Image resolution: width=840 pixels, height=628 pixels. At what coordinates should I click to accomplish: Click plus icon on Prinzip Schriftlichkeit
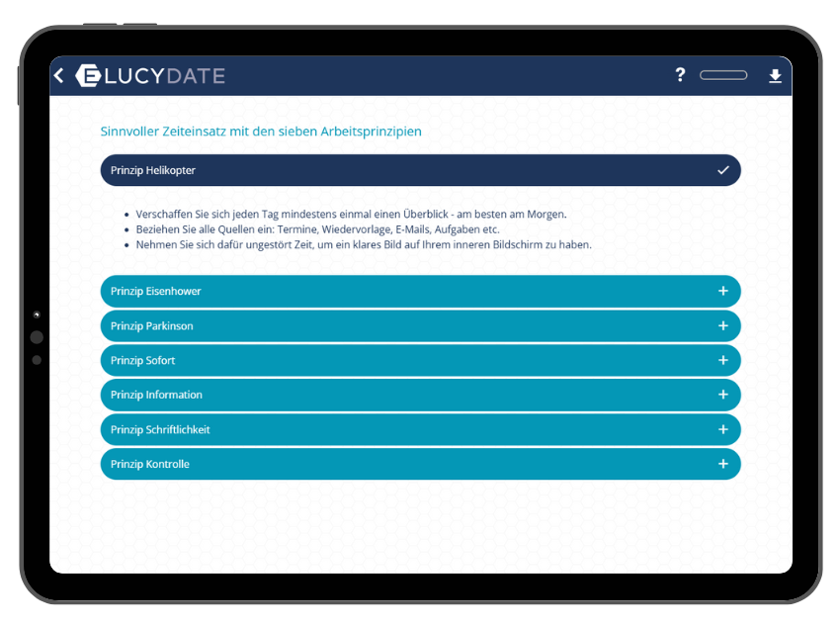pos(723,429)
